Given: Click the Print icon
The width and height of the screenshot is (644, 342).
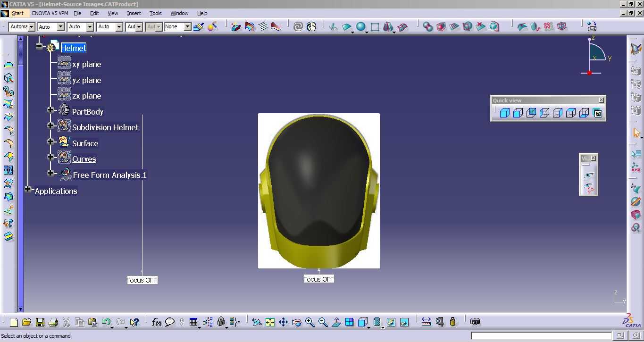Looking at the screenshot, I should pyautogui.click(x=53, y=322).
